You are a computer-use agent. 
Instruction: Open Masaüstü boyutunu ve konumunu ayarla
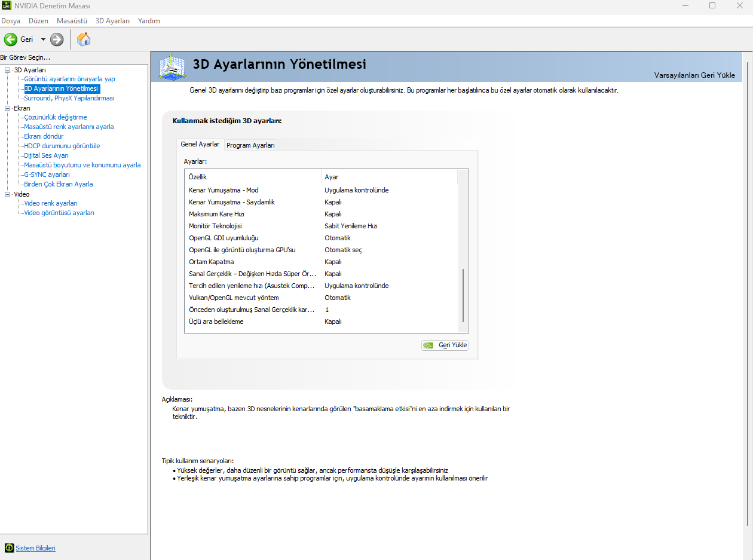pos(82,165)
